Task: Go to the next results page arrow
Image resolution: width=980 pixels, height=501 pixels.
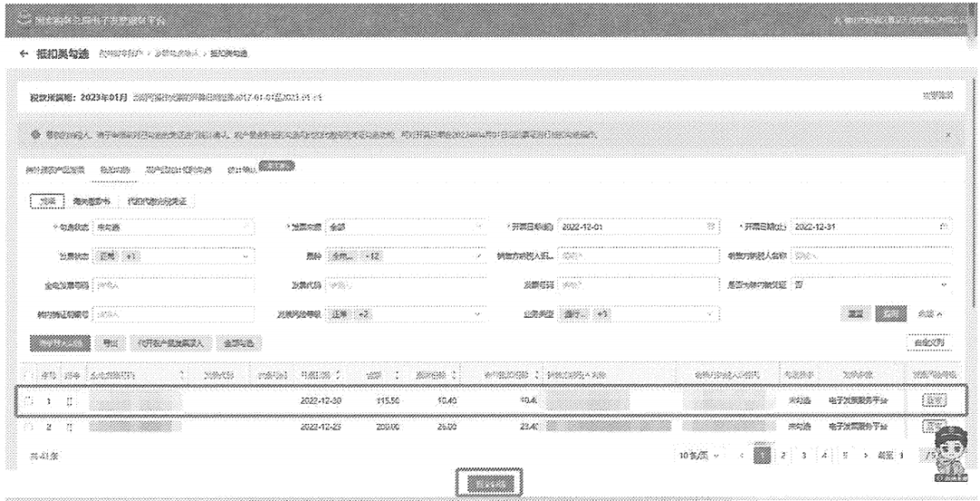Action: click(866, 456)
